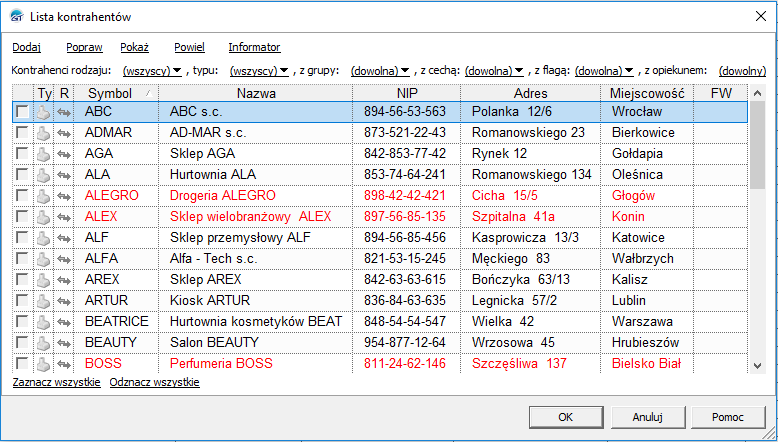Click the arrows icon in ALFA row
778x442 pixels.
tap(64, 259)
